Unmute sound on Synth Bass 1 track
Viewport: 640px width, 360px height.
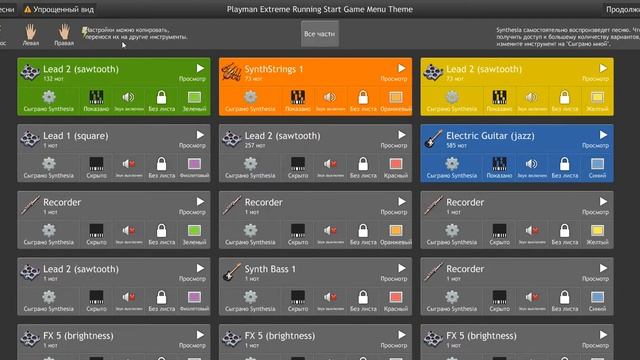point(330,297)
